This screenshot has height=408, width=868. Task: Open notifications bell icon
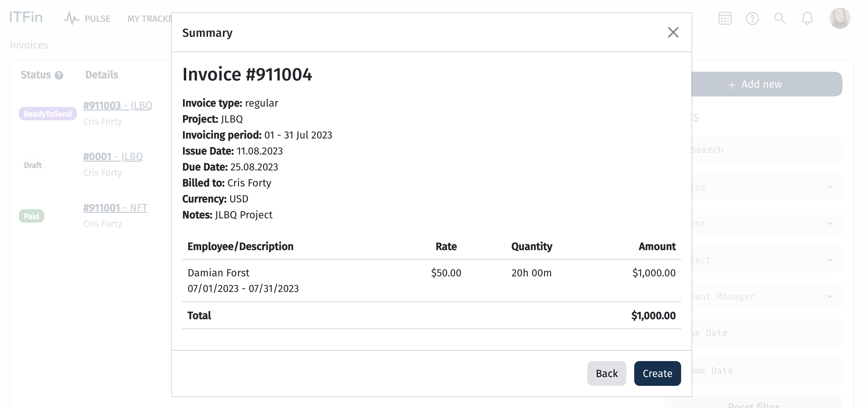807,19
